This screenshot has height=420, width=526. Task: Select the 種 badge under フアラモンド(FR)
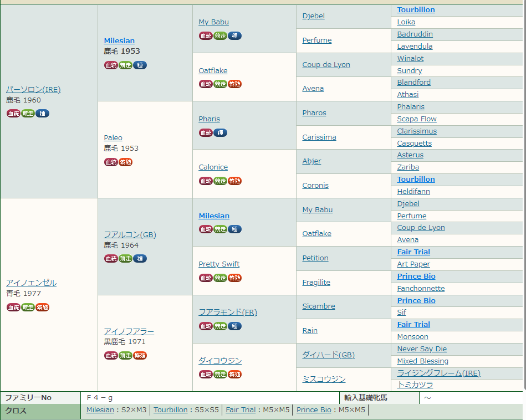[234, 326]
